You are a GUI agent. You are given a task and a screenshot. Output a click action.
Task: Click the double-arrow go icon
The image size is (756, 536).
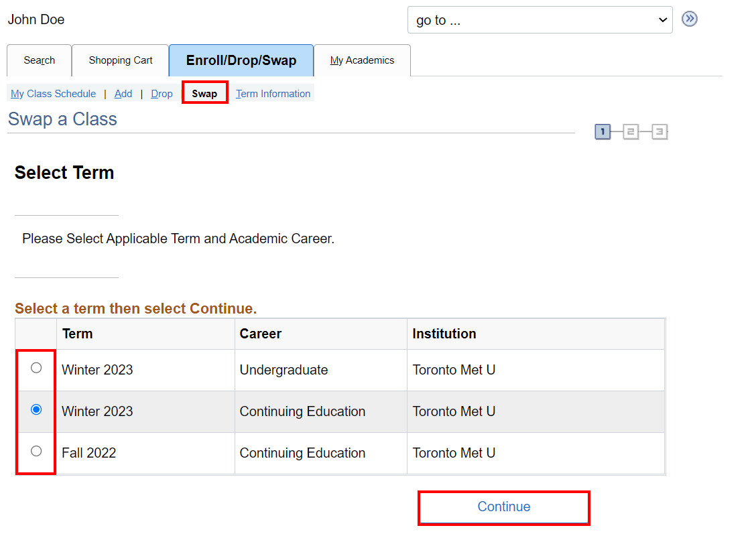pyautogui.click(x=689, y=19)
